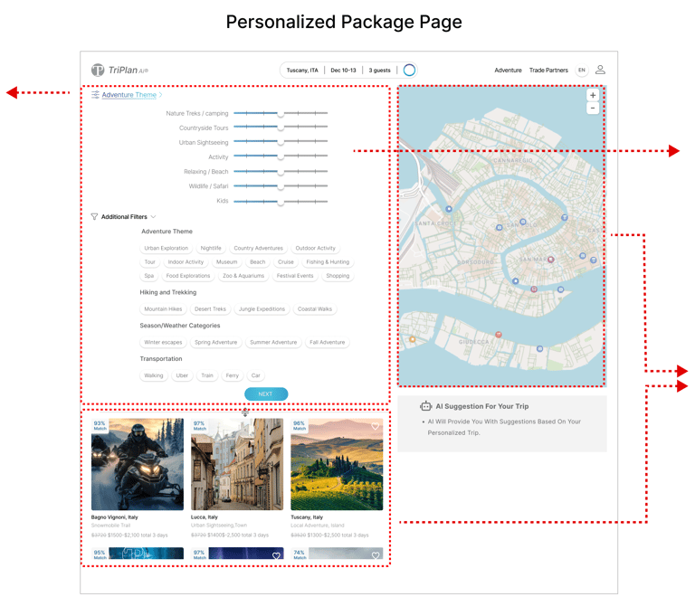
Task: Open the user profile icon
Action: click(x=600, y=70)
